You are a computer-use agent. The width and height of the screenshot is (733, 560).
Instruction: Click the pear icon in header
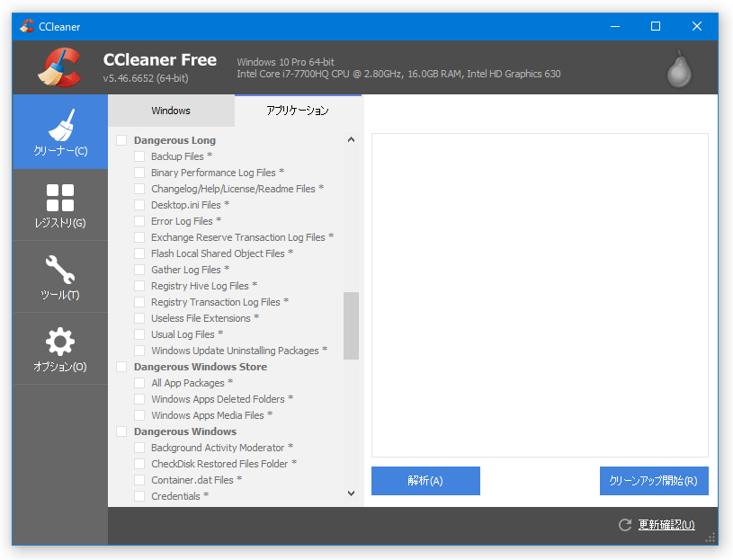tap(679, 69)
